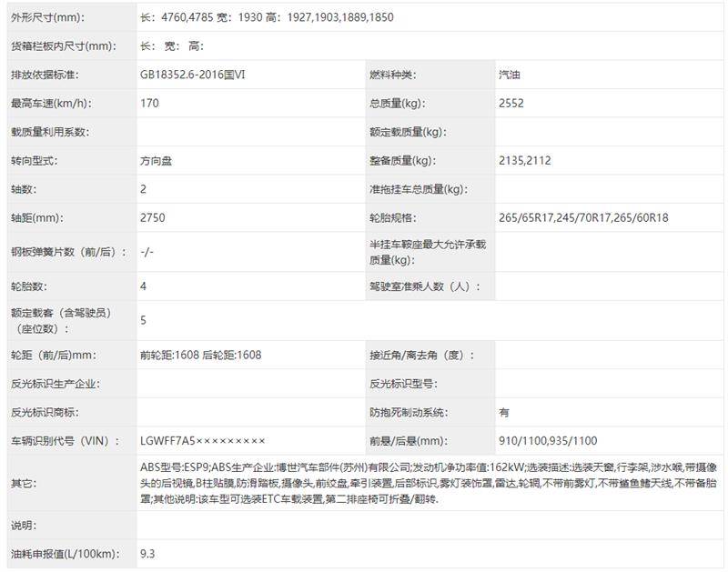The width and height of the screenshot is (728, 572).
Task: Select the steering value 方向盘
Action: pyautogui.click(x=156, y=161)
